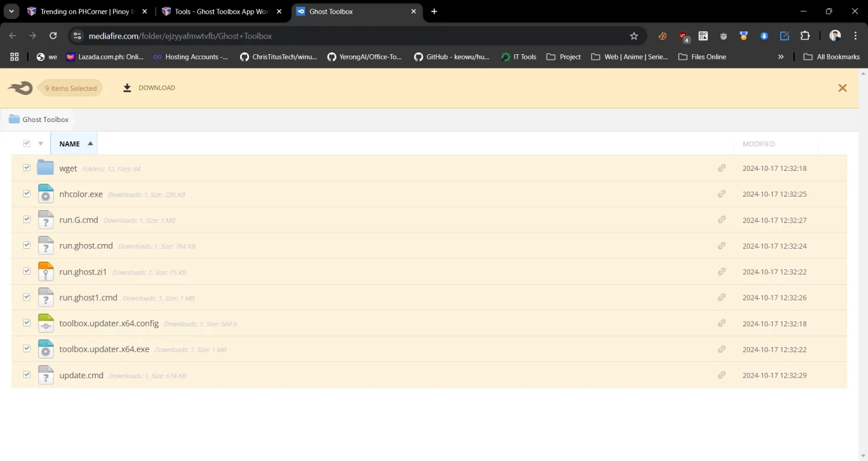
Task: Open the wget folder name link
Action: (68, 168)
